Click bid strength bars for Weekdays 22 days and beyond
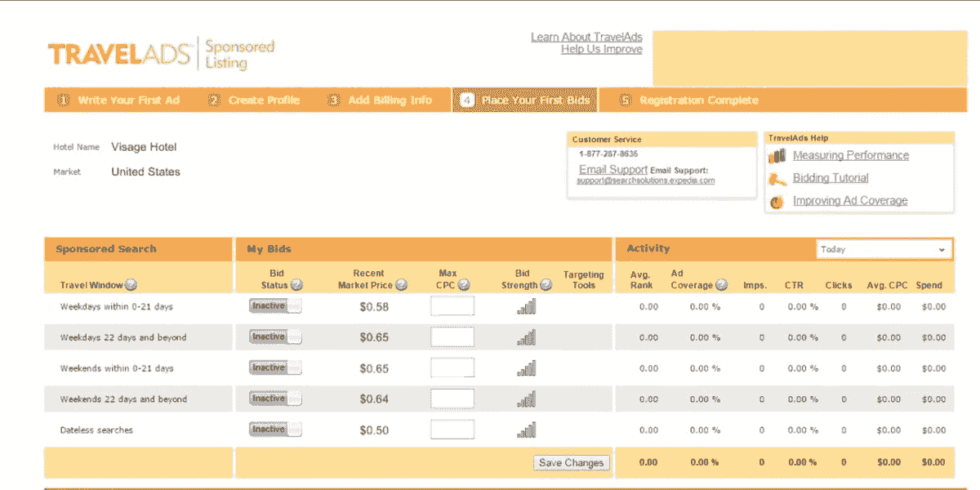980x490 pixels. pyautogui.click(x=526, y=337)
